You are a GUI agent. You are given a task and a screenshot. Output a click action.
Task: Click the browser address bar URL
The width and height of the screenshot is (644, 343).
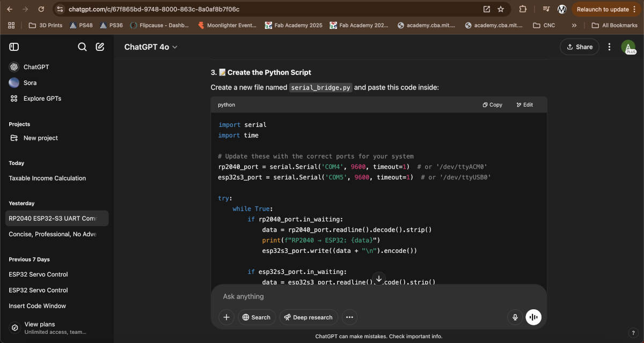point(154,9)
